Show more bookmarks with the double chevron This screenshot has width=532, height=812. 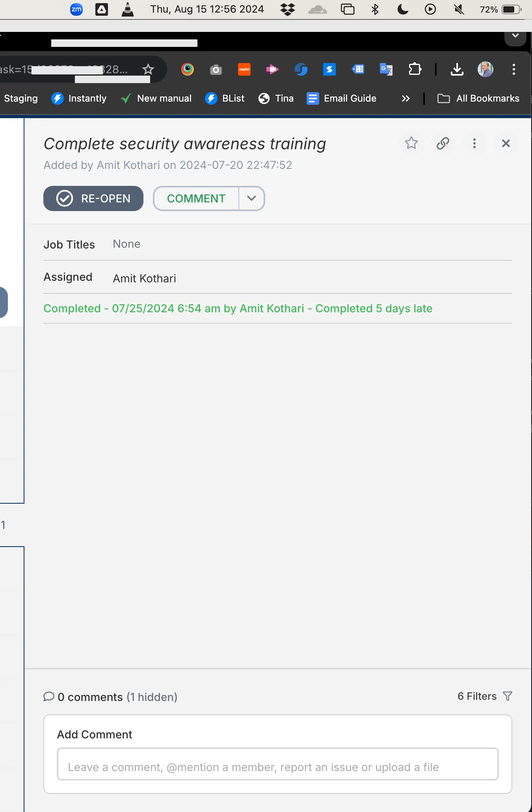406,98
